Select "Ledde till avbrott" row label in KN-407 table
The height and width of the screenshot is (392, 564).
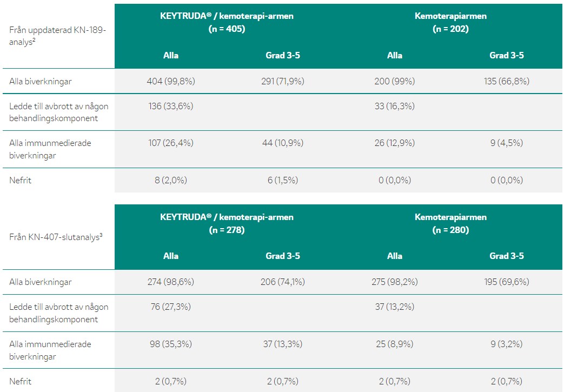(x=58, y=313)
